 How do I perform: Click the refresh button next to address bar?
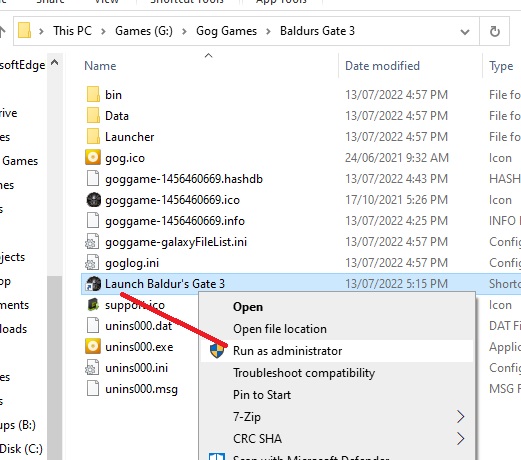click(495, 31)
